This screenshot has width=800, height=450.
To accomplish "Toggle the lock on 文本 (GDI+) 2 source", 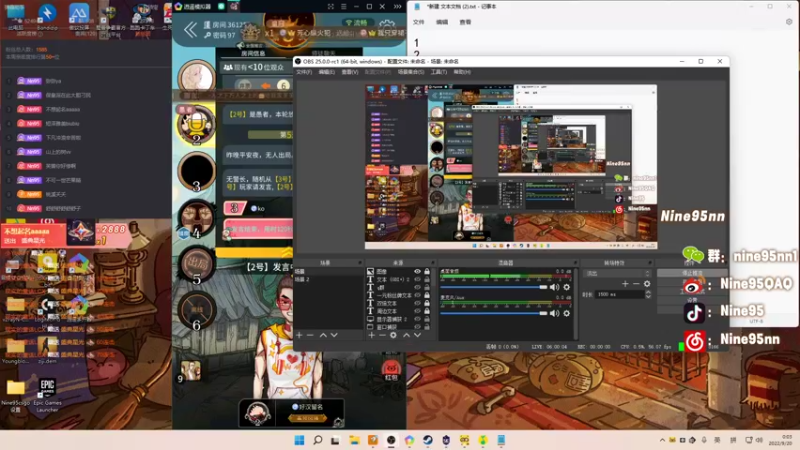I will (427, 279).
